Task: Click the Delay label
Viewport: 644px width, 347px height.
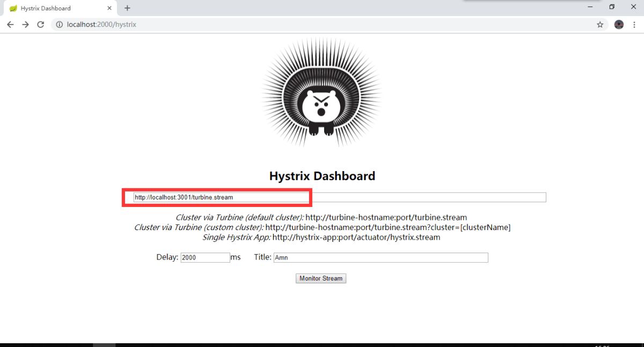Action: (x=167, y=257)
